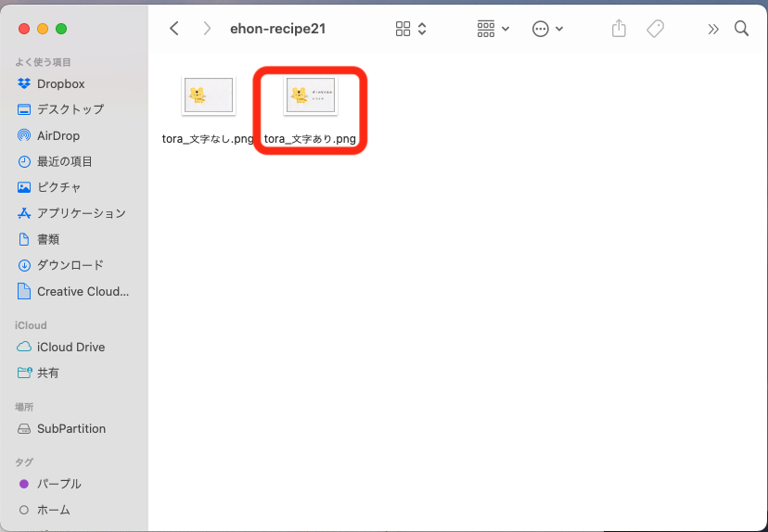The width and height of the screenshot is (768, 532).
Task: Select the tora_文字なし.png thumbnail
Action: coord(208,95)
